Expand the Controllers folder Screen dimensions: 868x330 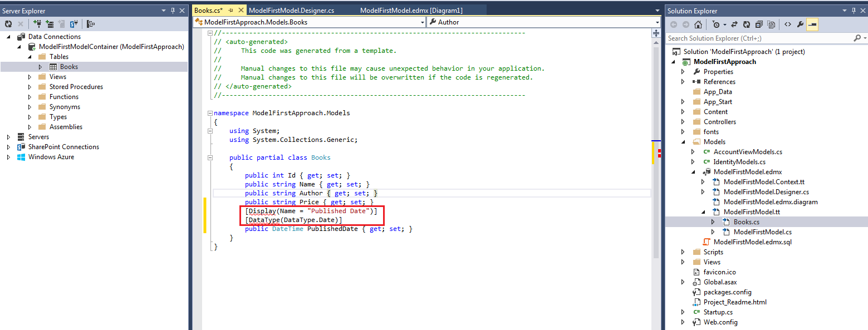click(683, 122)
